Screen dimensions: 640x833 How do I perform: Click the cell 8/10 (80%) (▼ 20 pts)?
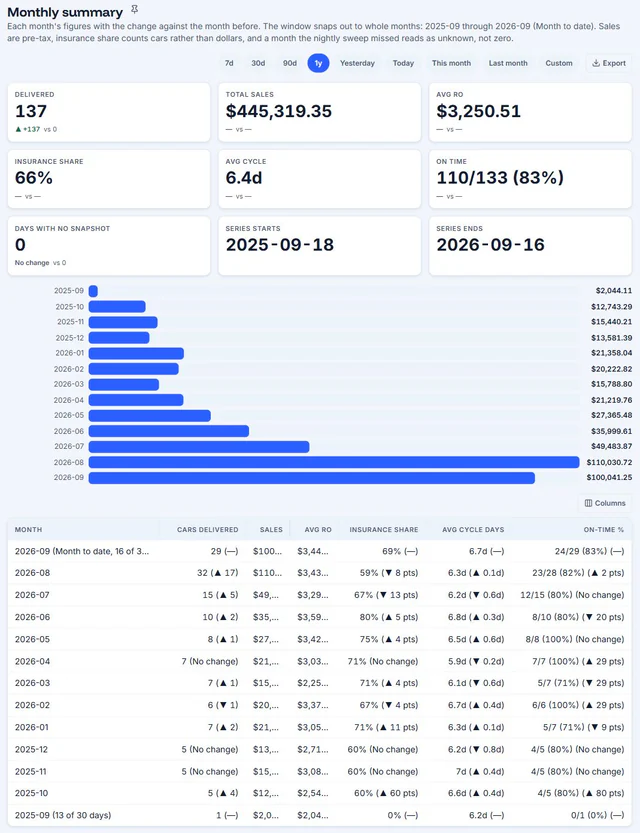578,617
